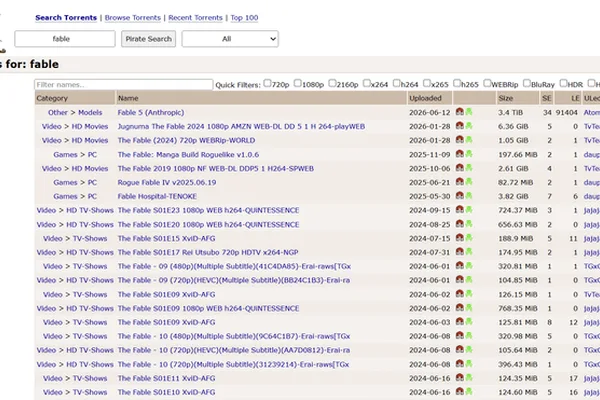Sort results by the Uploaded column header
The image size is (600, 400).
pyautogui.click(x=425, y=98)
